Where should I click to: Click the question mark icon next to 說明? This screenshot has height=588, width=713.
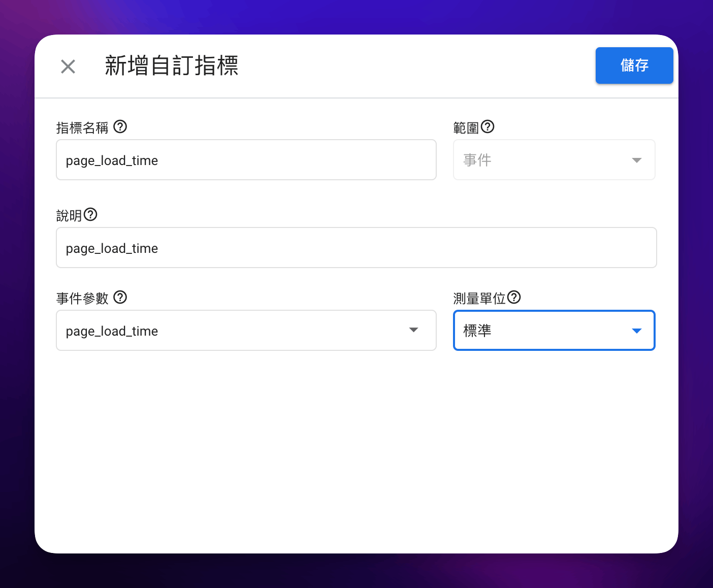pos(90,214)
